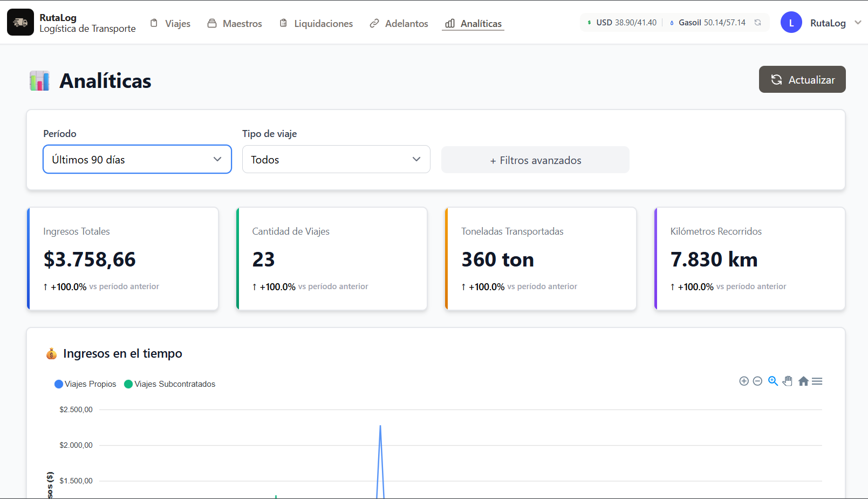Screen dimensions: 868x499
Task: Click the Analíticas bar chart page icon
Action: point(39,81)
